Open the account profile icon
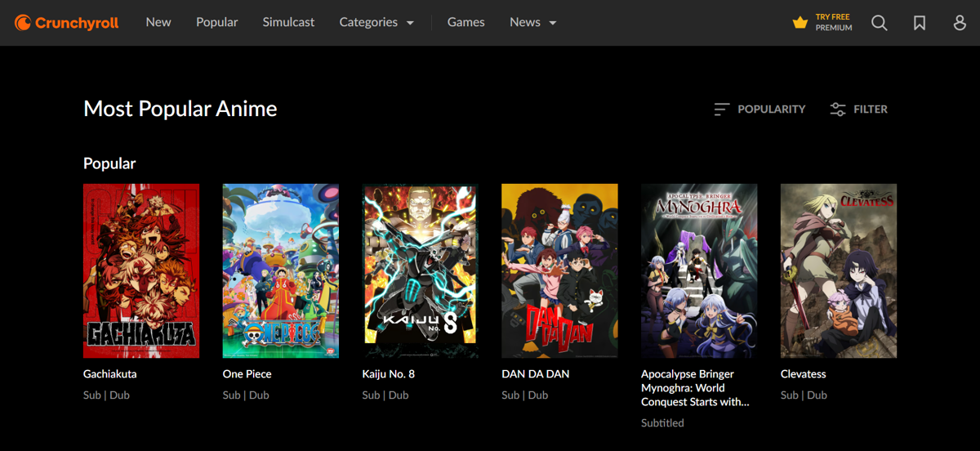Viewport: 980px width, 451px height. tap(960, 23)
